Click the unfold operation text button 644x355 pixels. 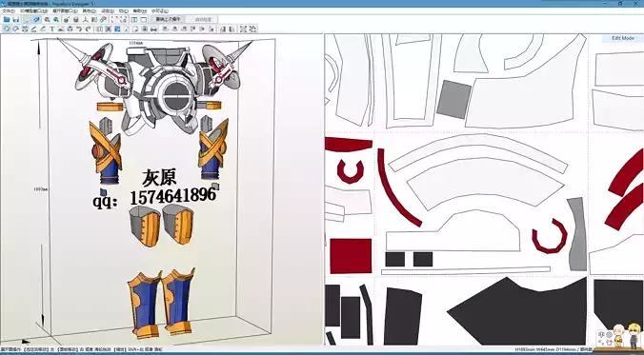(168, 19)
